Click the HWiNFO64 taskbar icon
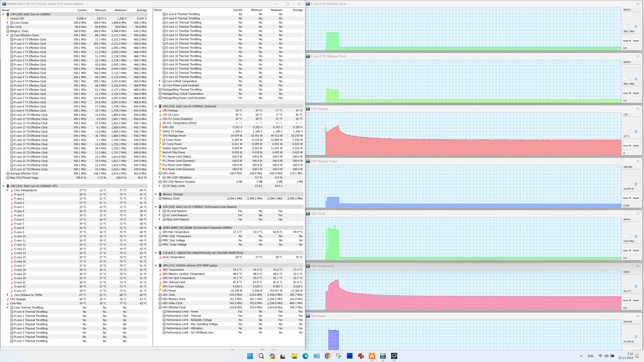 (x=383, y=356)
